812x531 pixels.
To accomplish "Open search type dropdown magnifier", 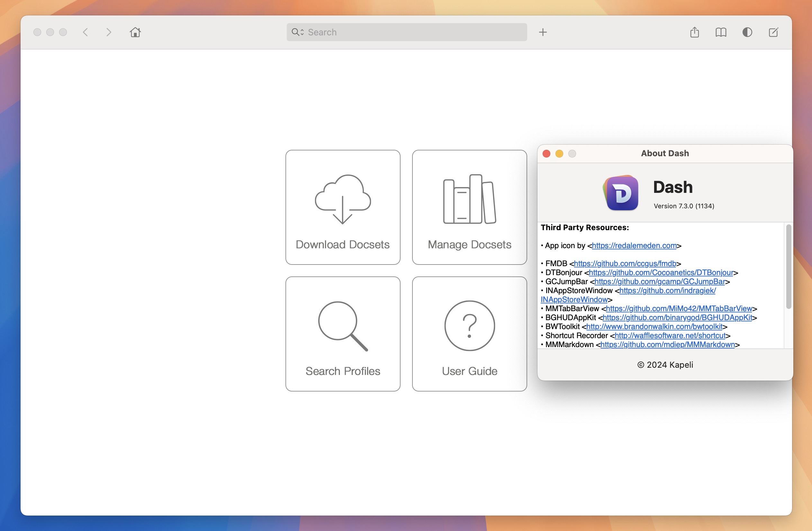I will (x=297, y=32).
